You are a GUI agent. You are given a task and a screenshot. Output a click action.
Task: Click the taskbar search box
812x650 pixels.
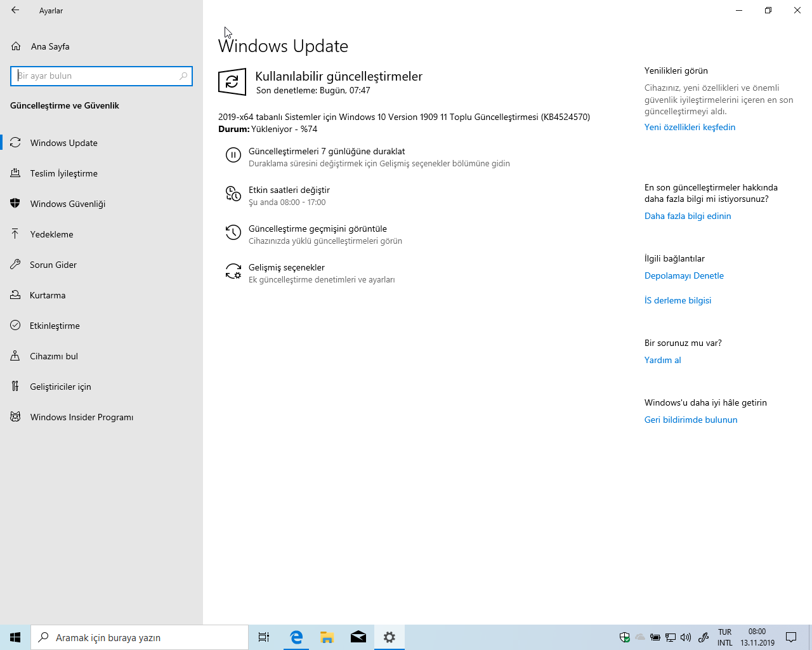point(140,637)
